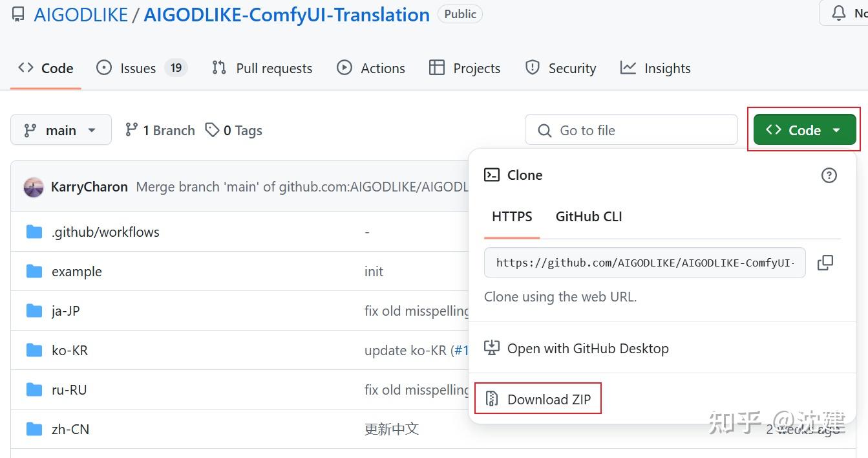Expand the green Code dropdown button
Screen dimensions: 868x458
(804, 130)
